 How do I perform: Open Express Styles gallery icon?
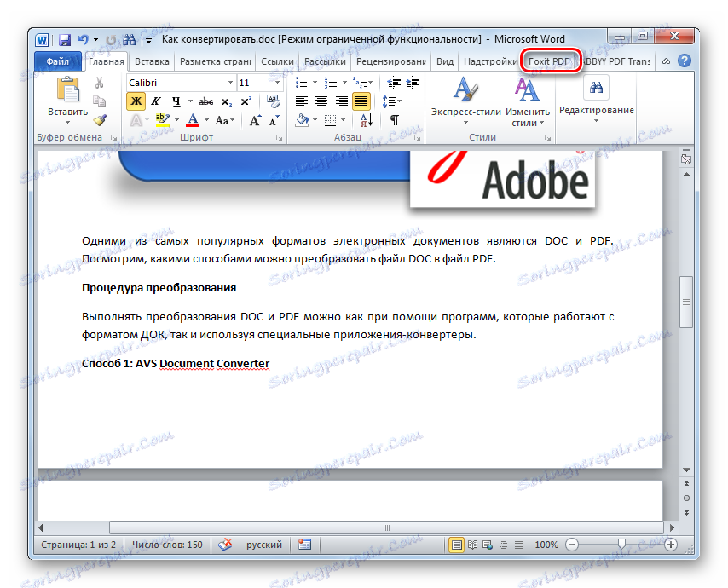click(x=465, y=89)
